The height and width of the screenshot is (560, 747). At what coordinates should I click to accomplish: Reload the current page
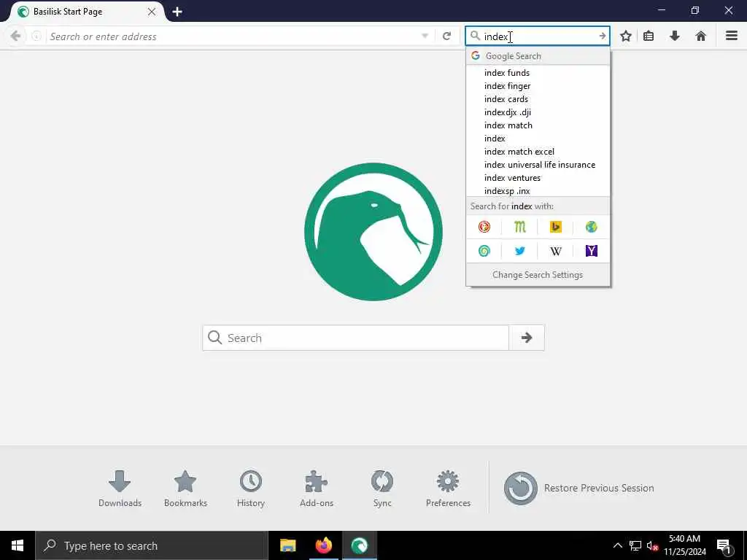click(x=446, y=36)
